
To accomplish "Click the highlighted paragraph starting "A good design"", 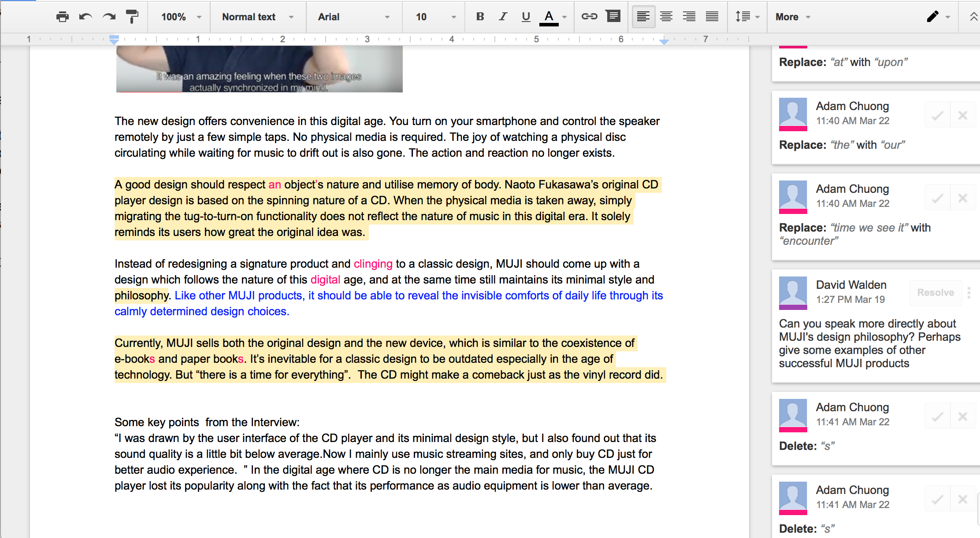I will pos(387,208).
